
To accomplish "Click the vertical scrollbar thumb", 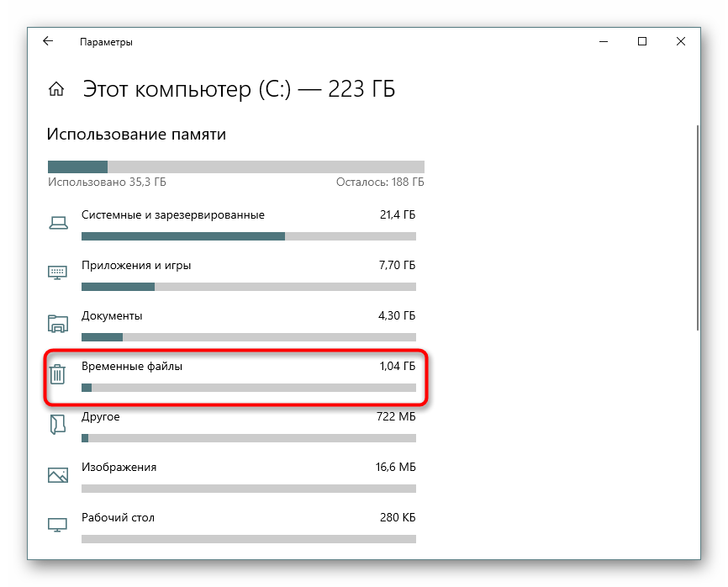I will pyautogui.click(x=698, y=227).
